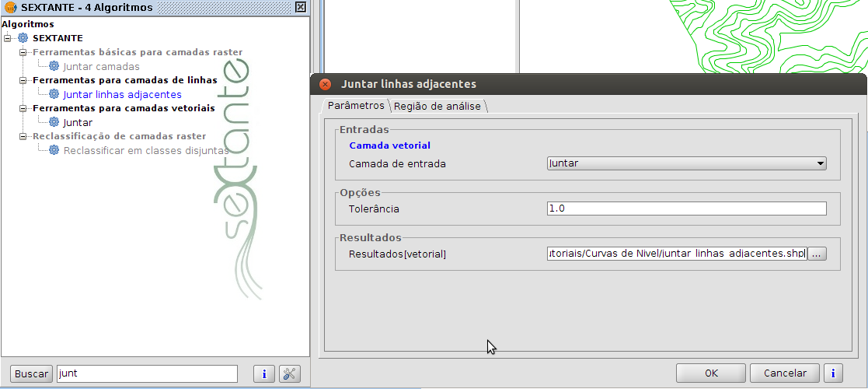868x389 pixels.
Task: Collapse Reclassificação de camadas raster group
Action: point(23,136)
